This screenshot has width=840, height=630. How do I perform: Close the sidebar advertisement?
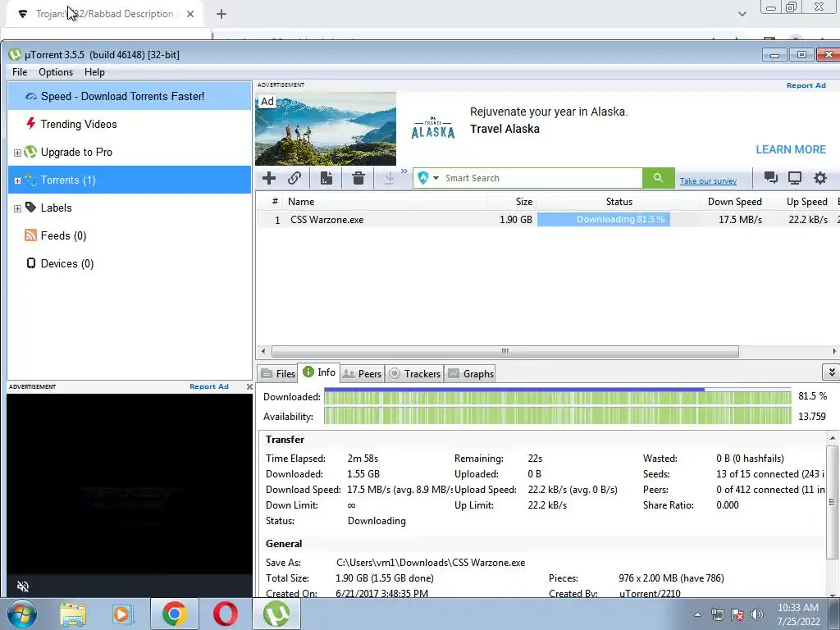[249, 386]
